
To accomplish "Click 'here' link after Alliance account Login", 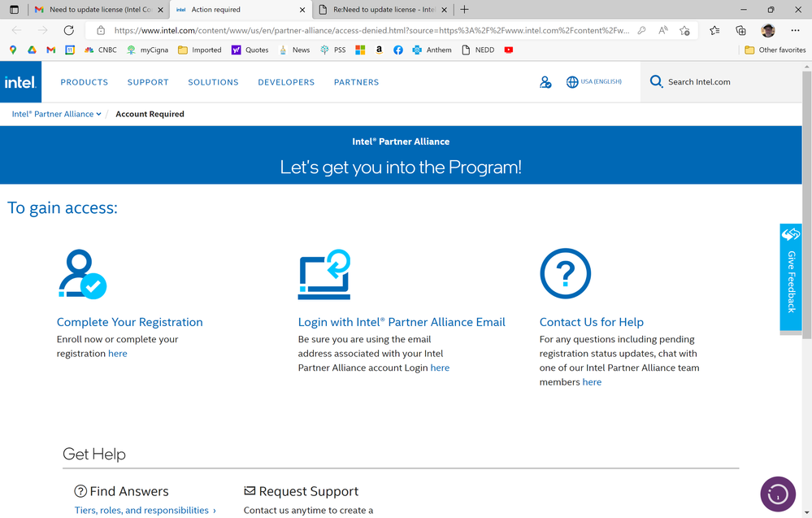I will (440, 368).
